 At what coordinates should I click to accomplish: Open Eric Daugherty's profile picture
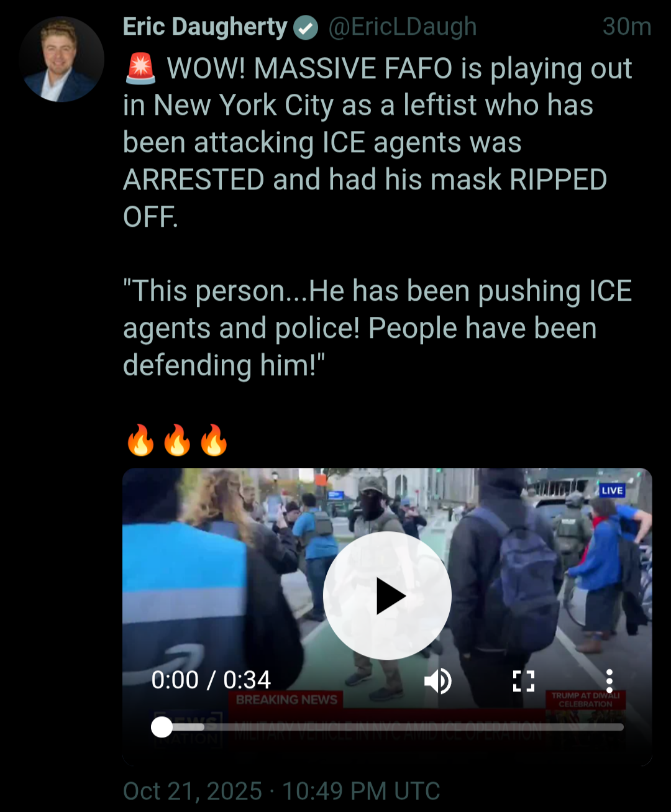click(62, 59)
